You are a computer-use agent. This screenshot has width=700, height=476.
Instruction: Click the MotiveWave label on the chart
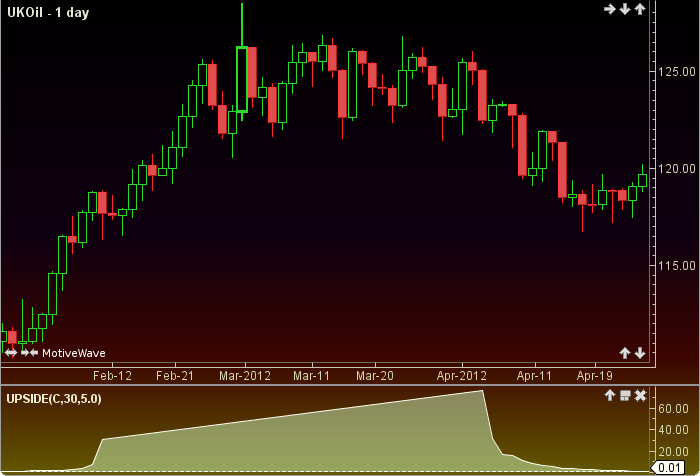point(74,353)
